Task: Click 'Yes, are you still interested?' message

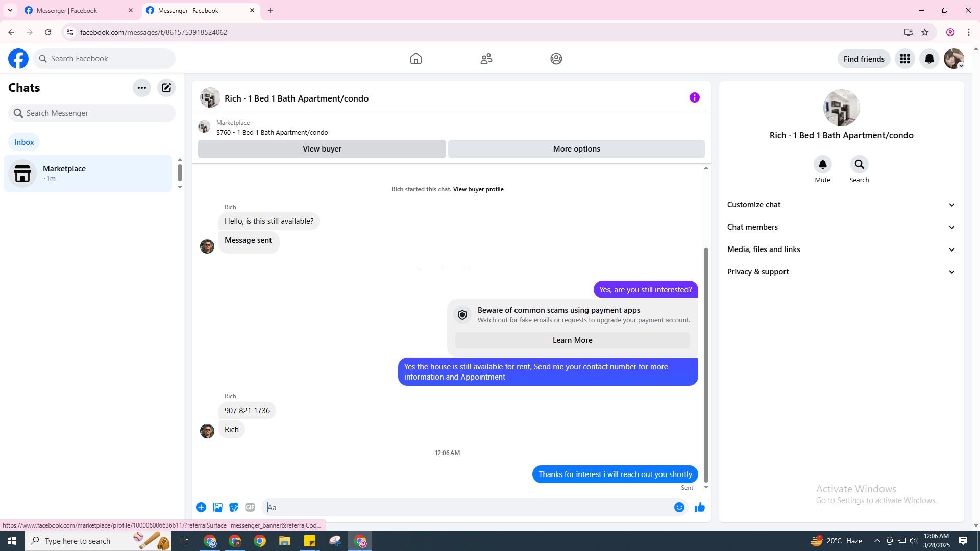Action: click(646, 290)
